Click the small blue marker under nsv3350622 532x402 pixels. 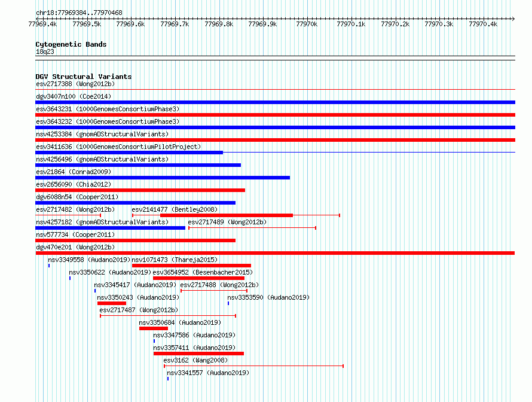[x=70, y=278]
